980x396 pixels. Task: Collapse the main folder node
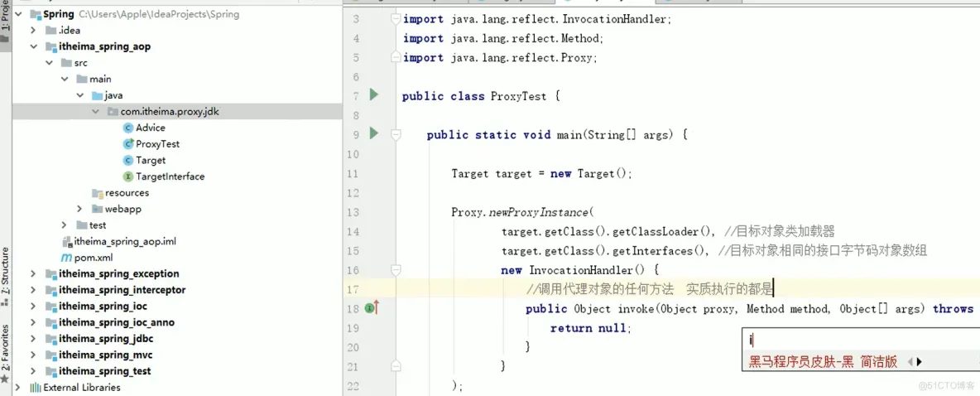point(65,79)
